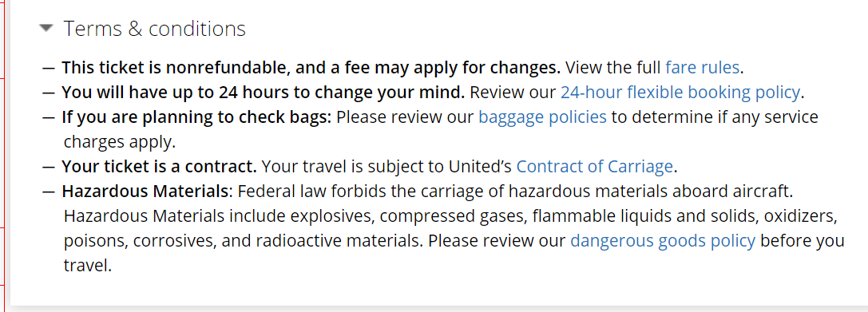Click 'Your travel is subject to United's' text
Screen dimensions: 868x312
coord(386,166)
